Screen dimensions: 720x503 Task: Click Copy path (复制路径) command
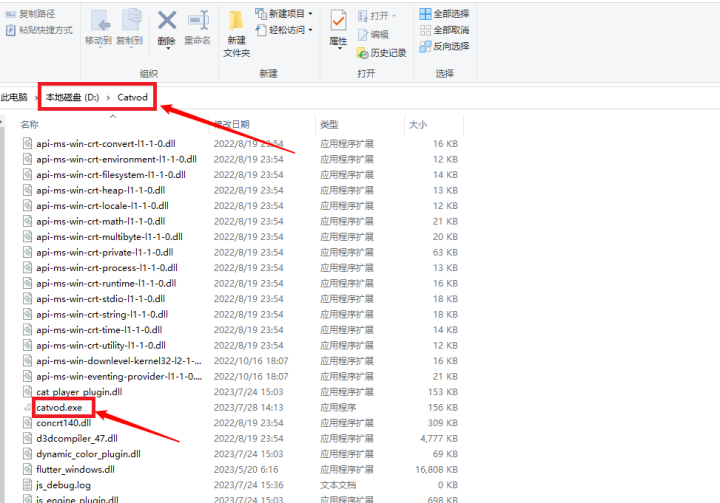click(36, 14)
